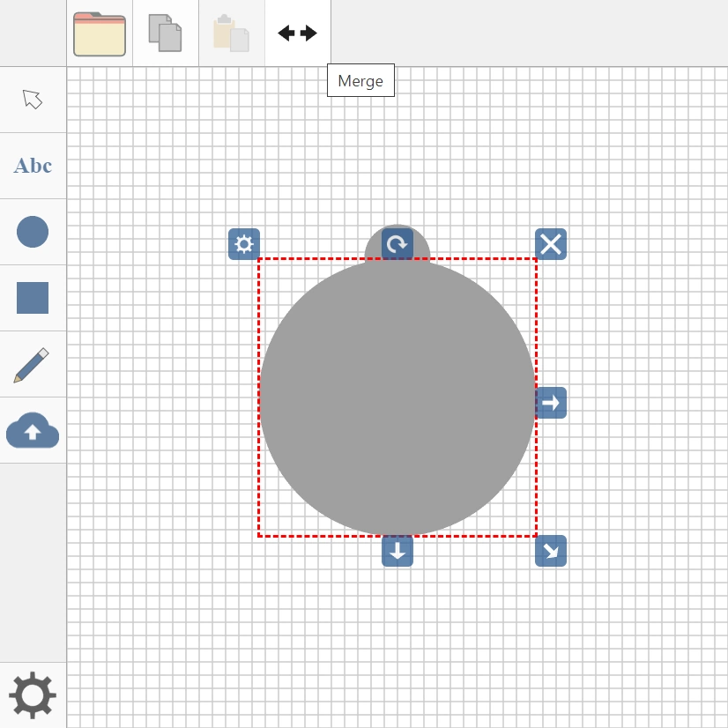Click the rotate handle above the shape
728x728 pixels.
397,244
